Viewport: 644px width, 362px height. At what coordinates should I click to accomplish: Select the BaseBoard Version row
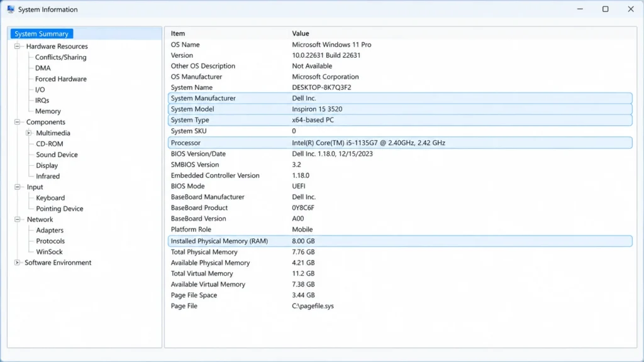400,218
